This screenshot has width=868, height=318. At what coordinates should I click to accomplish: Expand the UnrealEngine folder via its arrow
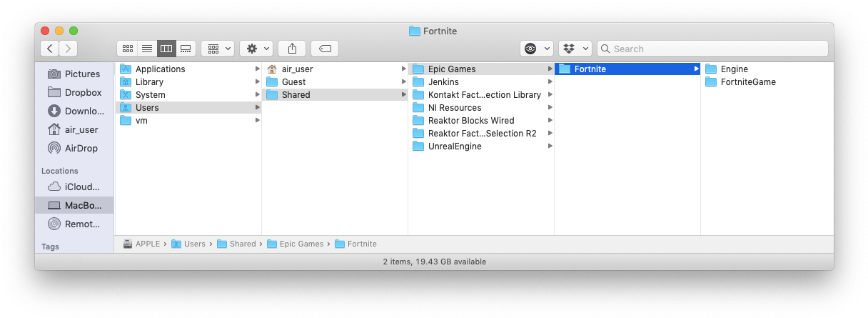(550, 146)
